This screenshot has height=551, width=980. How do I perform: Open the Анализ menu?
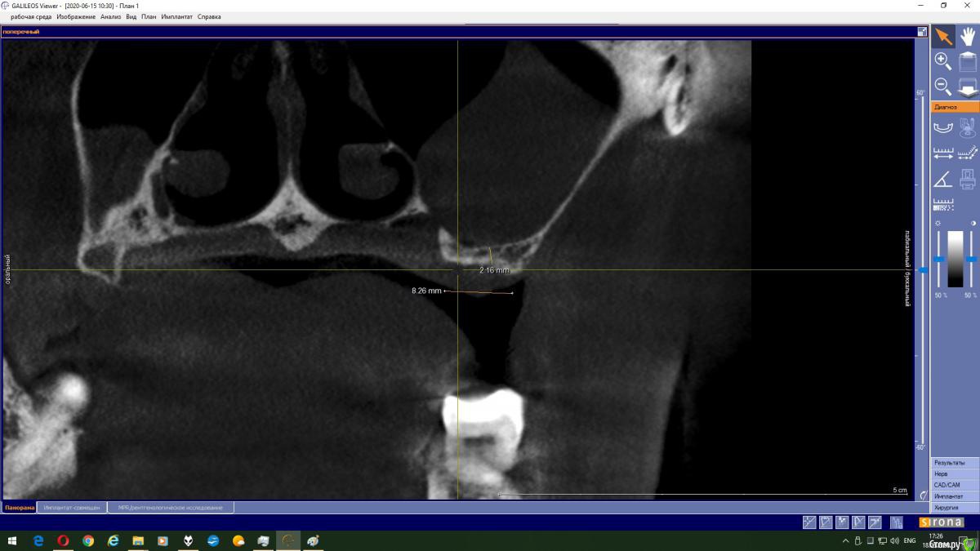pos(110,16)
